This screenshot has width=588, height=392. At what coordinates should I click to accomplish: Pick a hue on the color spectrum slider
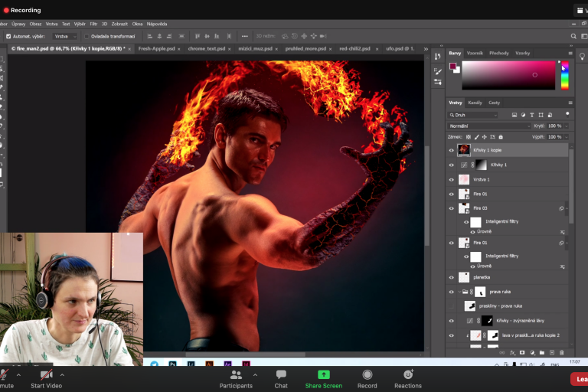[564, 77]
